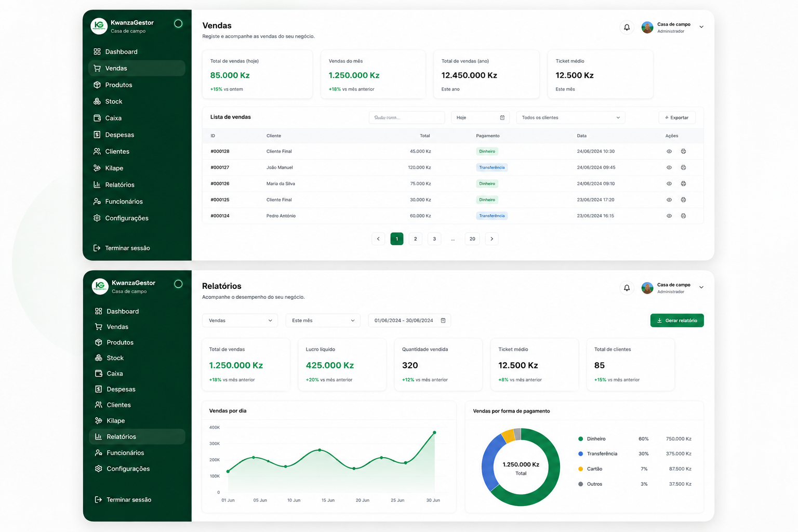
Task: Click the notification bell in the Relatórios panel
Action: (627, 288)
